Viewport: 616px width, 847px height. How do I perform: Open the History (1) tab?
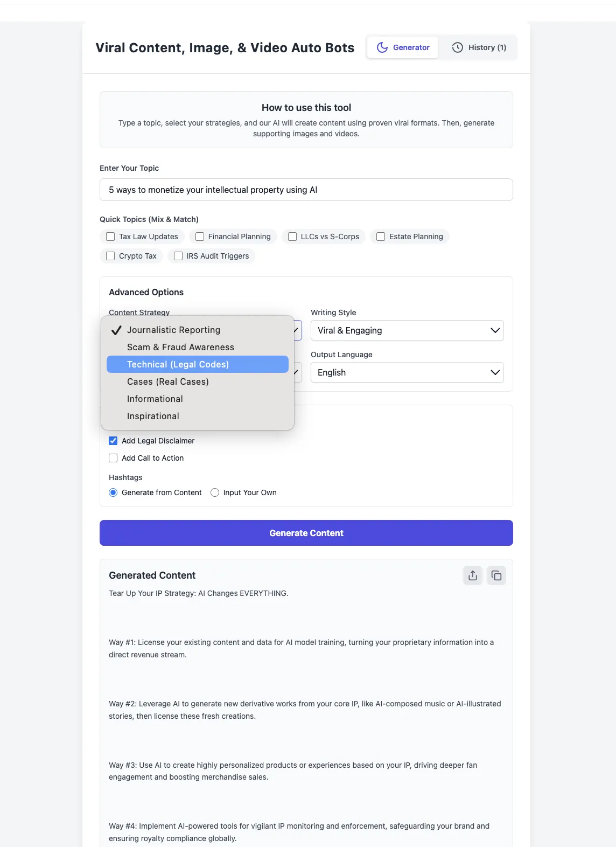click(479, 47)
